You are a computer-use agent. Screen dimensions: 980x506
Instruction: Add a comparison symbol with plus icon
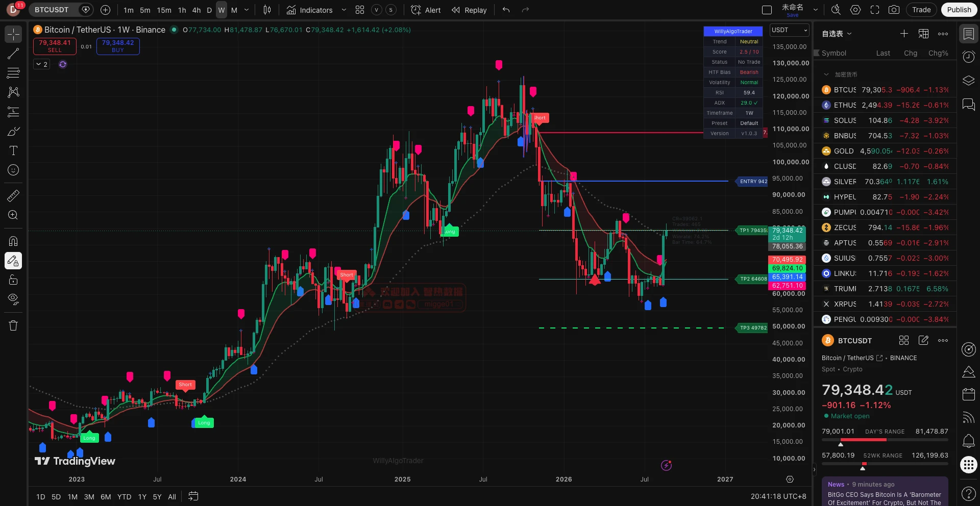[x=105, y=10]
